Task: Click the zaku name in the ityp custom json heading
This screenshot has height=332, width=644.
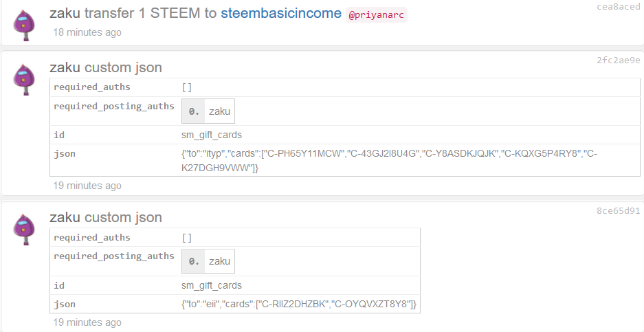Action: coord(65,67)
